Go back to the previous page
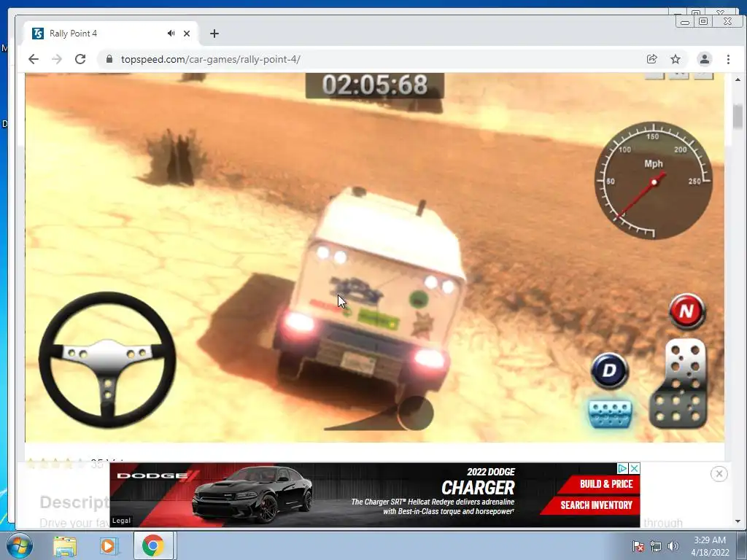 (x=34, y=59)
